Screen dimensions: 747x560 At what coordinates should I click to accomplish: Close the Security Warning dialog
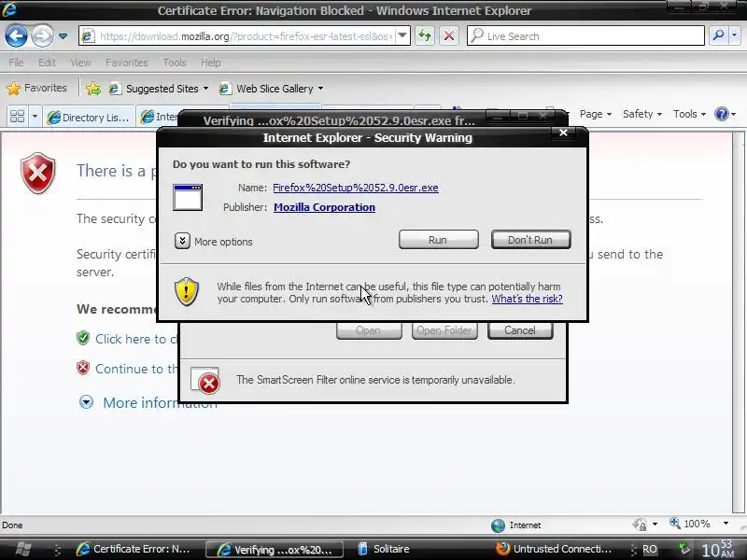[x=563, y=133]
